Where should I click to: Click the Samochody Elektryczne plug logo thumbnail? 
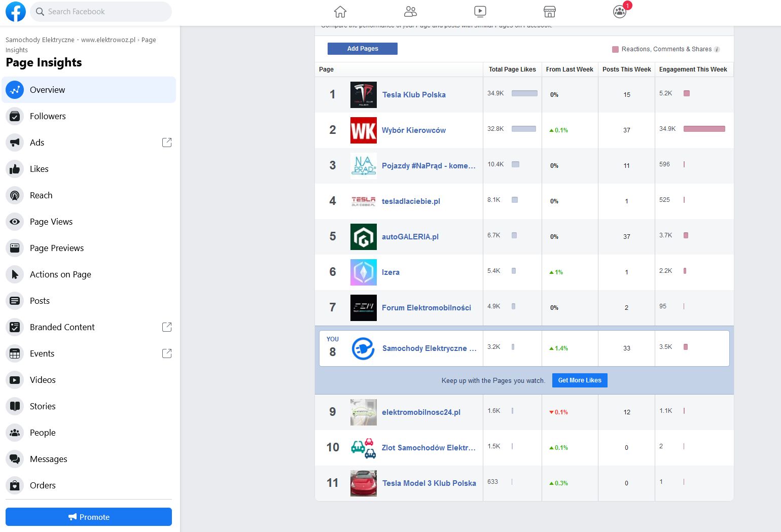(364, 348)
